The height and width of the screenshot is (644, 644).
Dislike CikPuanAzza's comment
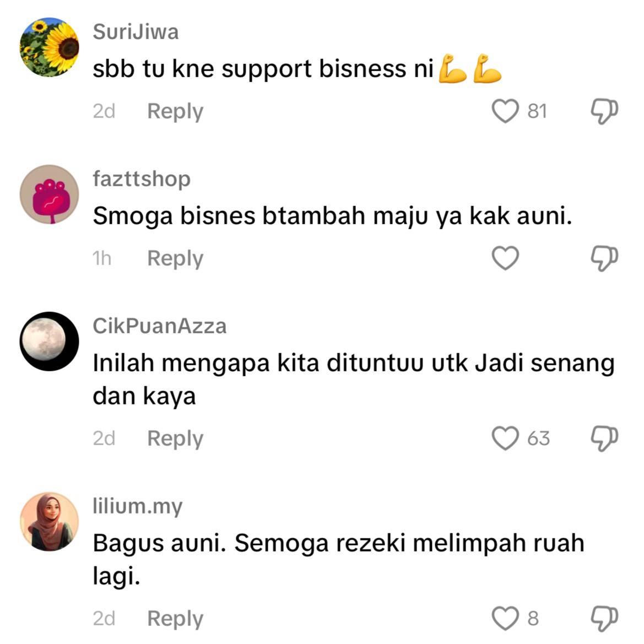click(x=604, y=438)
